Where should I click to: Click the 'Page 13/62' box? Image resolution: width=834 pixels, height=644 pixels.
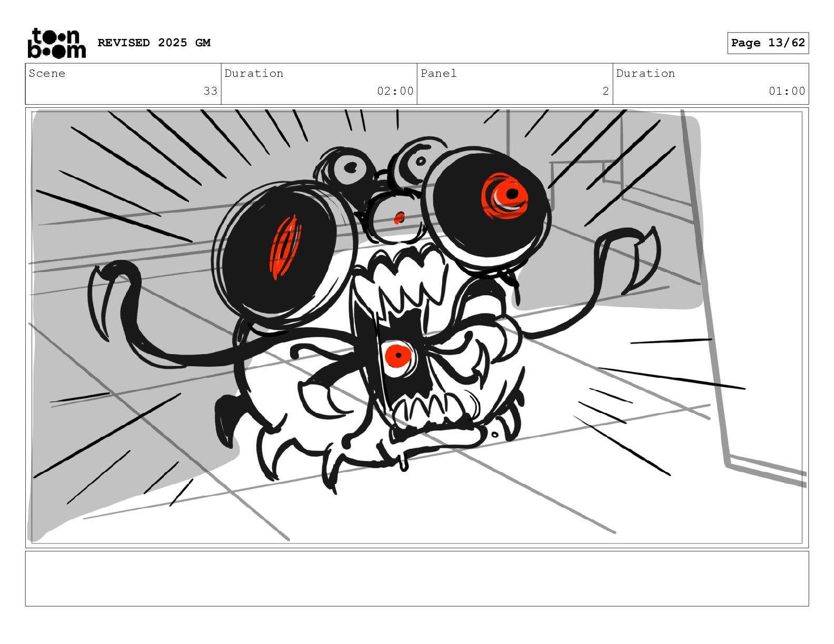768,43
